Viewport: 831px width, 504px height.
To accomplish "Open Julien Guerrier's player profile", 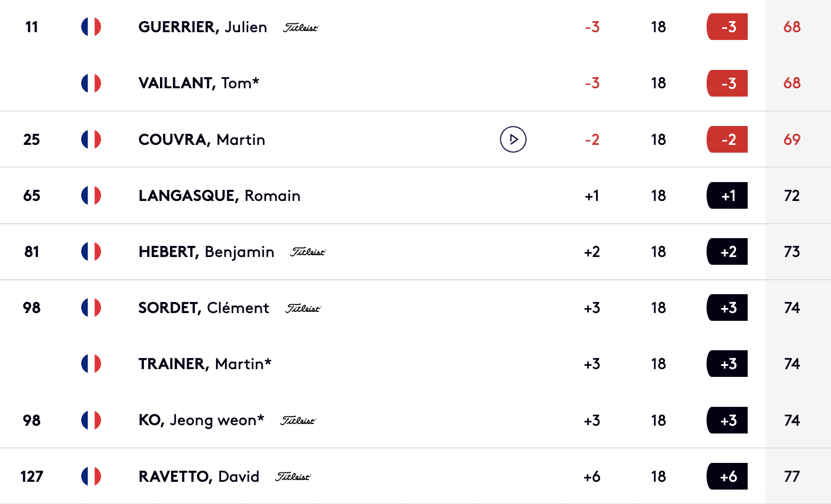I will click(x=202, y=27).
